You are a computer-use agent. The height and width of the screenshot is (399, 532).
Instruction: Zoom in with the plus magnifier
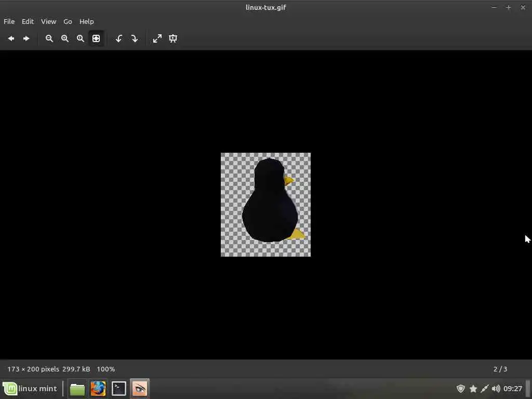click(x=65, y=38)
